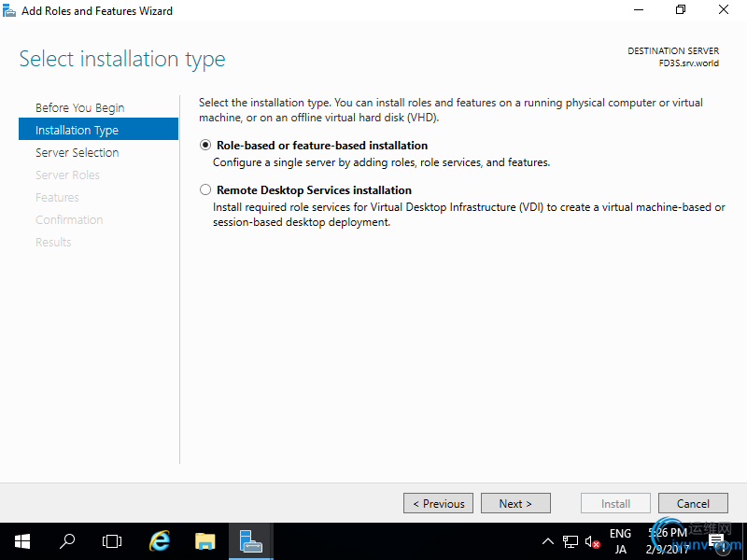Screen dimensions: 747x560
Task: Open File Explorer from the taskbar
Action: (205, 541)
